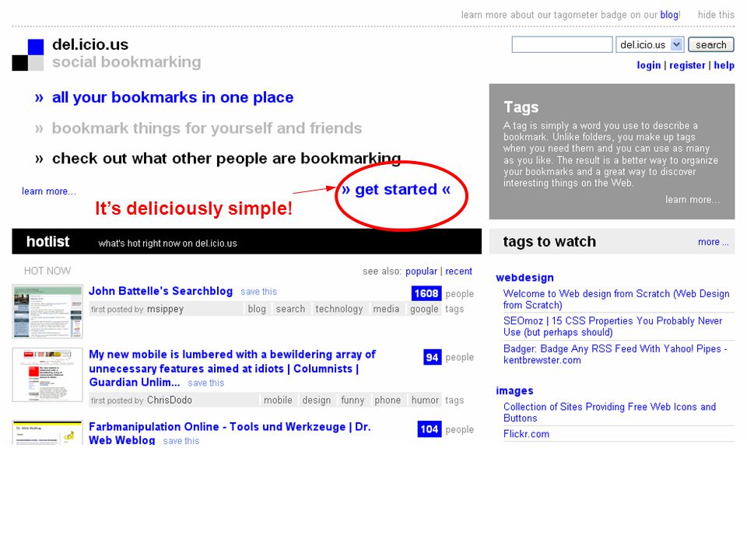Open John Battelle's Searchblog thumbnail
The width and height of the screenshot is (747, 560).
pos(47,311)
